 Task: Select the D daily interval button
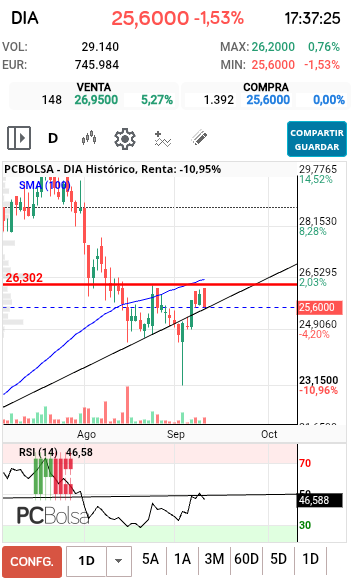tap(53, 138)
